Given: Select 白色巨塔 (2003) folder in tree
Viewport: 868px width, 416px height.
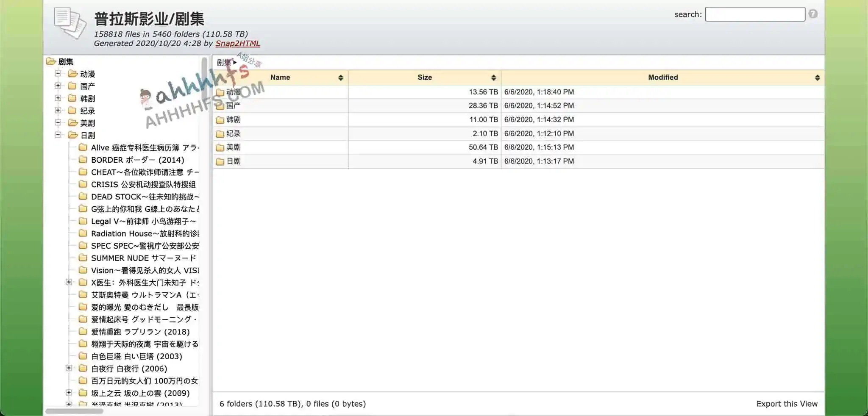Looking at the screenshot, I should (136, 356).
